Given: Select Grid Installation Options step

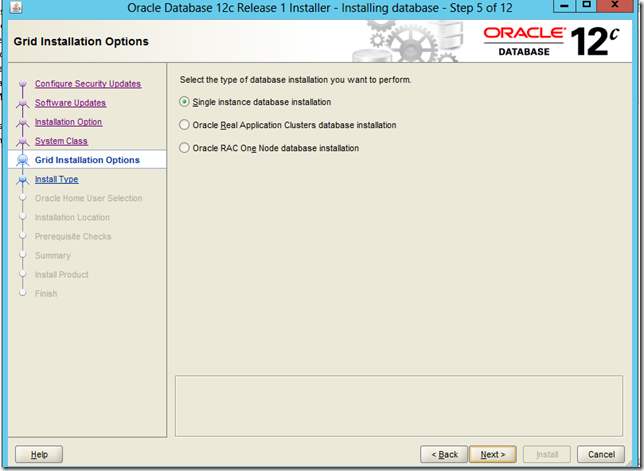Looking at the screenshot, I should (87, 160).
